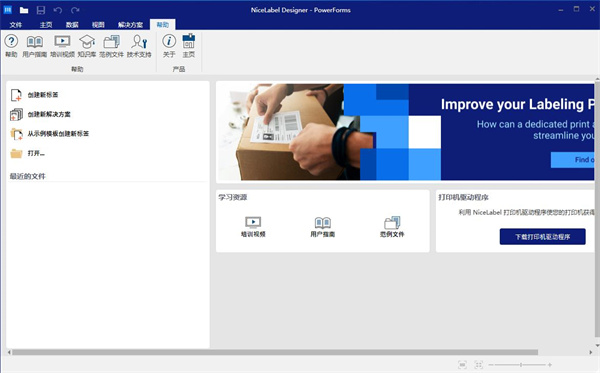Open the User Guide (用户指南) ribbon icon
The image size is (600, 373).
pos(34,46)
